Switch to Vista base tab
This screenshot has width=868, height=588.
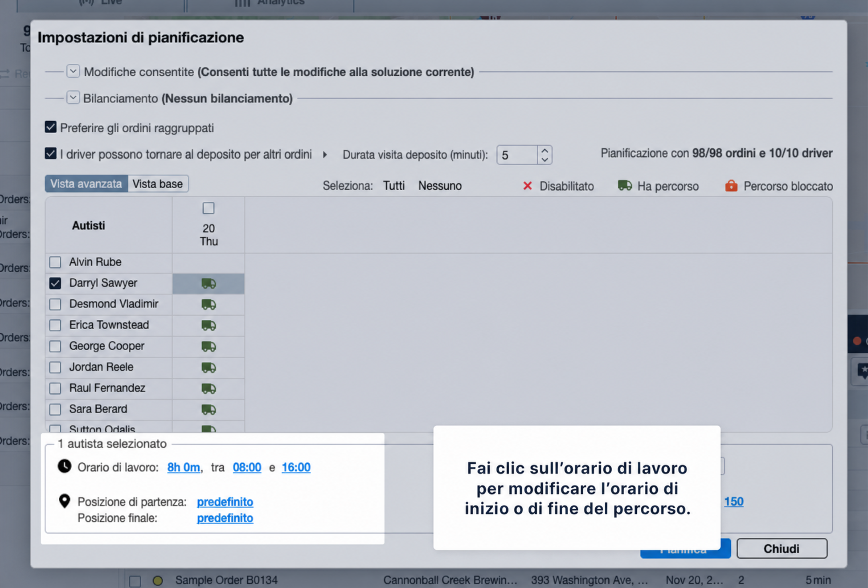158,184
